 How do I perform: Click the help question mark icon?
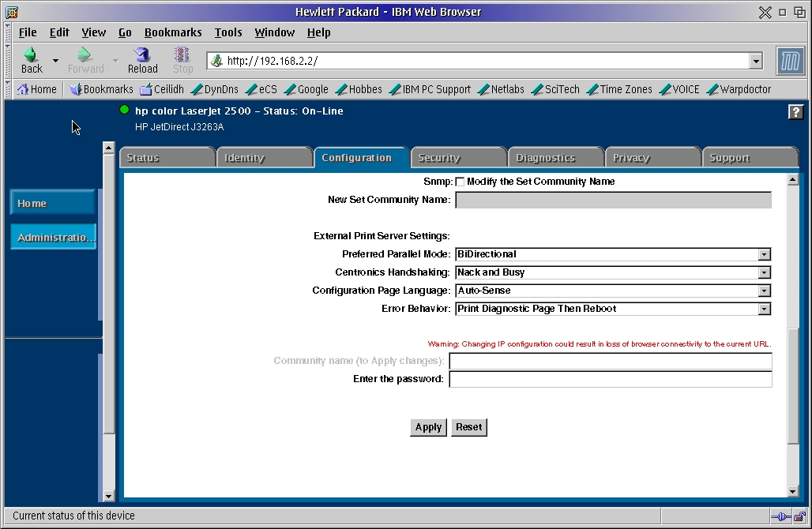pyautogui.click(x=795, y=112)
